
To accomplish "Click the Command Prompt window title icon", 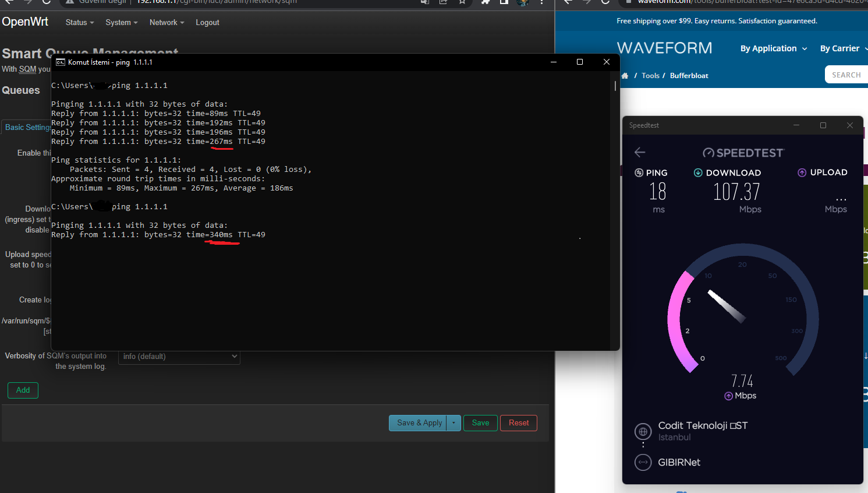I will [61, 62].
